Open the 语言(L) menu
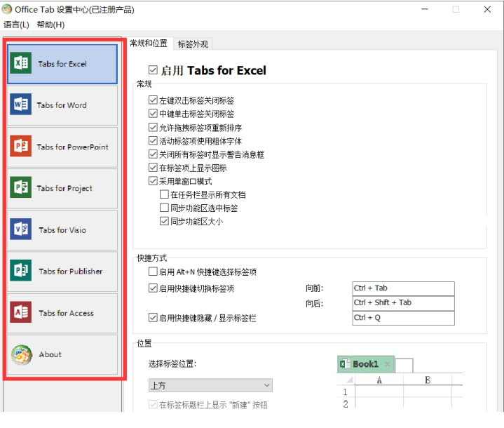 point(16,25)
